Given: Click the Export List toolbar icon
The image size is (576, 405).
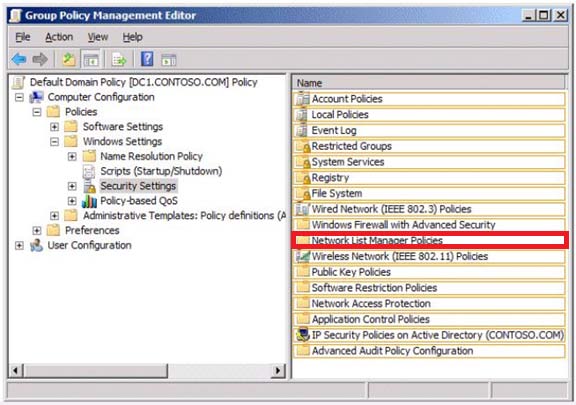Looking at the screenshot, I should [119, 59].
